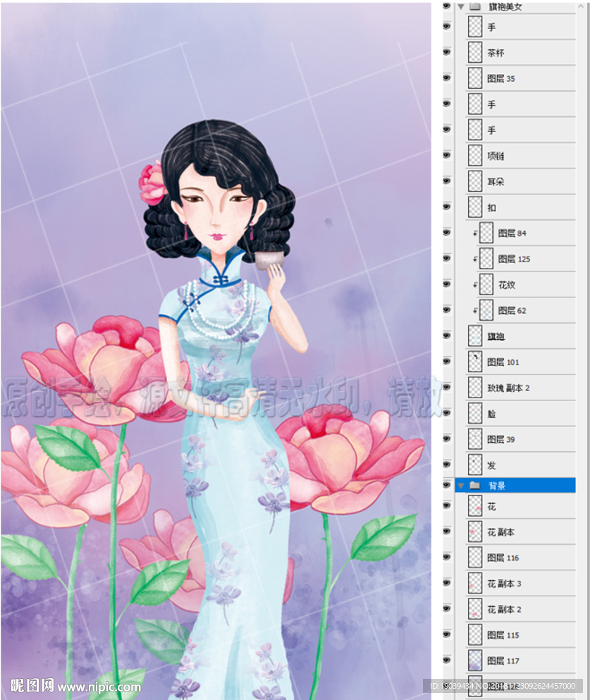590x700 pixels.
Task: Collapse the 背景 group disclosure triangle
Action: [x=461, y=485]
